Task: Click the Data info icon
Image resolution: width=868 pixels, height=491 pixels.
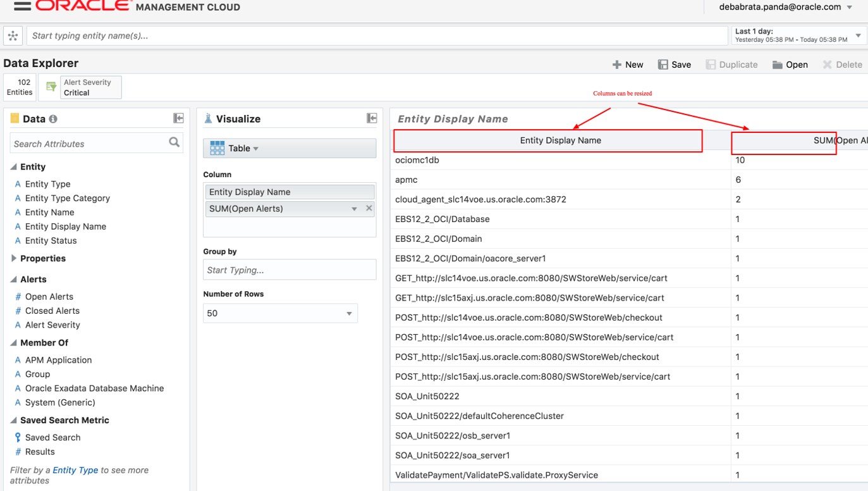Action: pyautogui.click(x=53, y=119)
